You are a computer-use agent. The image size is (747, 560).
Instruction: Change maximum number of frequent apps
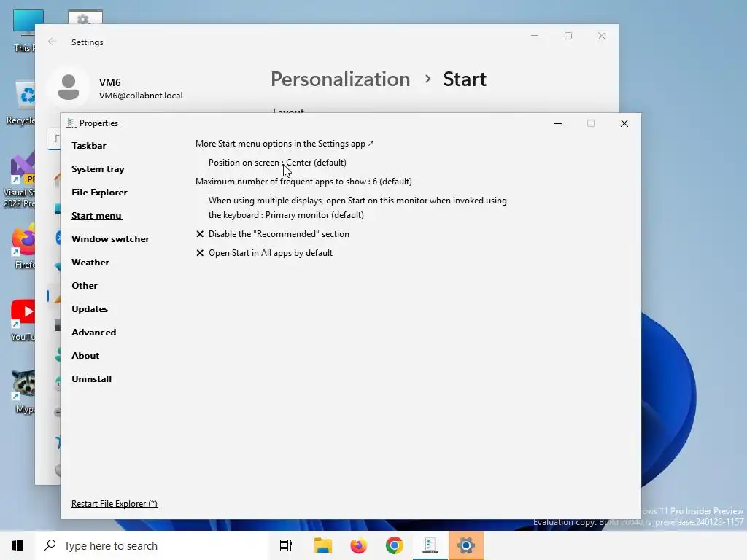[x=303, y=182]
